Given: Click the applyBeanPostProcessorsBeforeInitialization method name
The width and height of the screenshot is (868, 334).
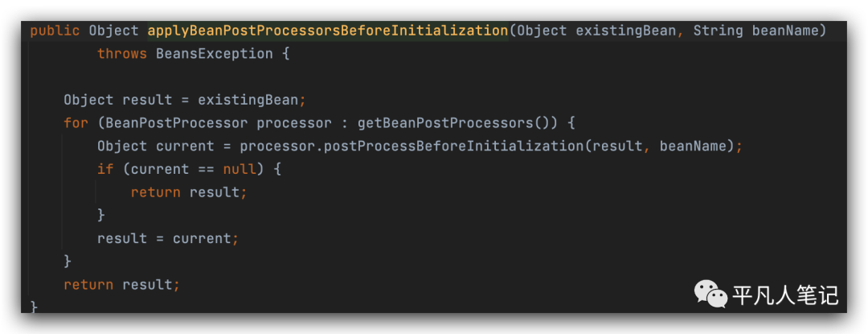Looking at the screenshot, I should pos(328,31).
